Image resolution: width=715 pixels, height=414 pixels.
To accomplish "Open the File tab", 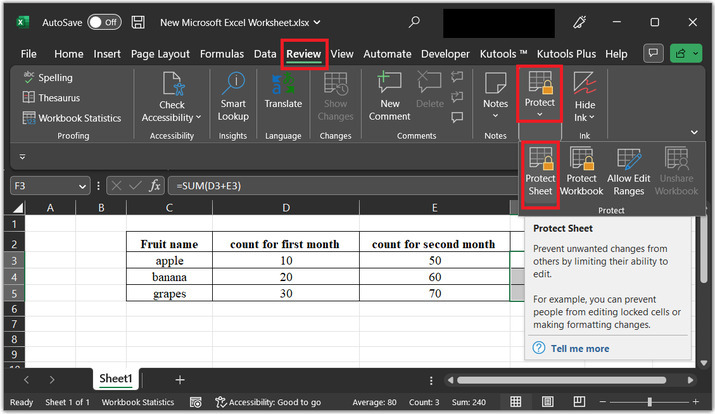I will pyautogui.click(x=28, y=54).
